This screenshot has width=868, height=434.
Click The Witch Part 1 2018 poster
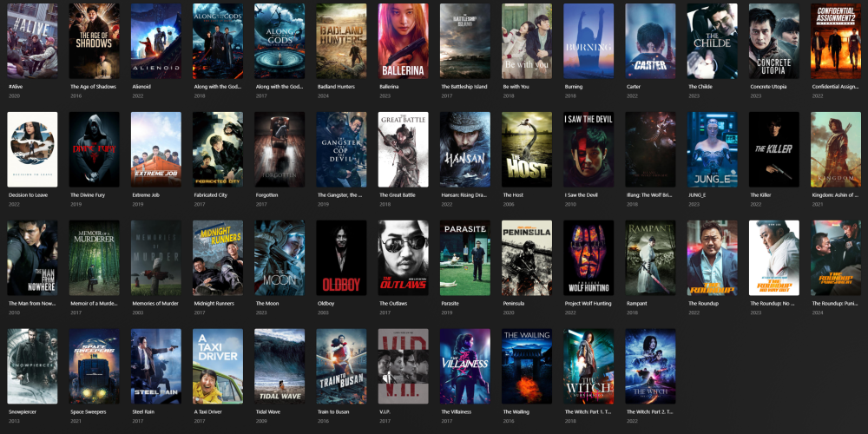point(589,366)
